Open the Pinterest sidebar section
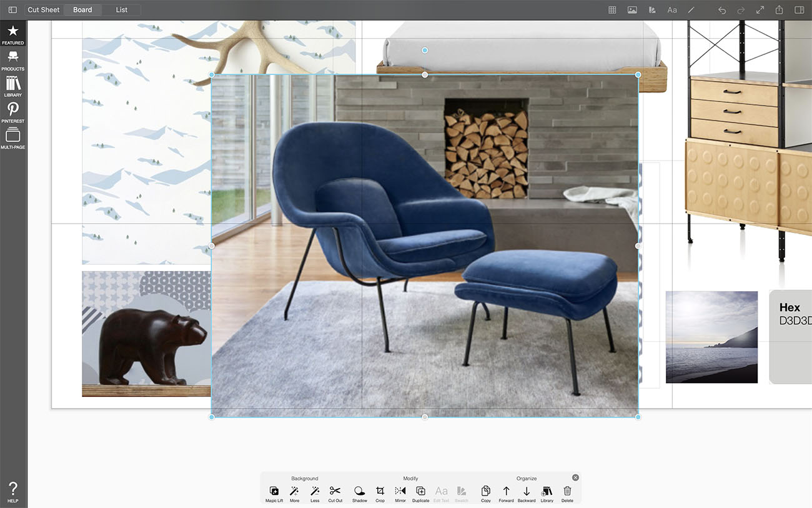812x508 pixels. [12, 112]
